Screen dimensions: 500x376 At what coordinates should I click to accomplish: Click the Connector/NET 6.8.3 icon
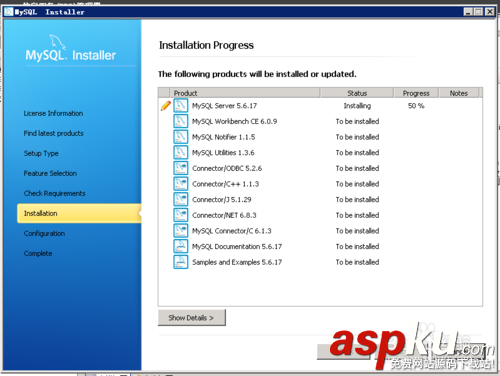[x=181, y=215]
